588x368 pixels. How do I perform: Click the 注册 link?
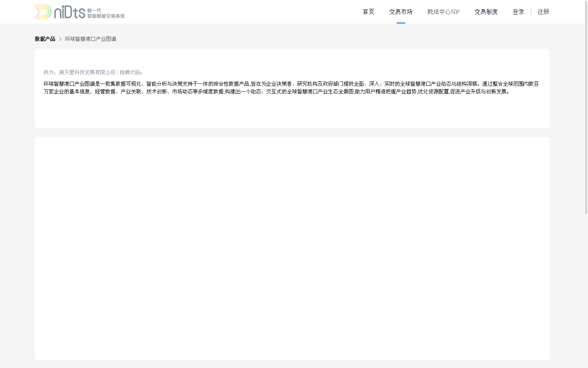click(x=543, y=12)
